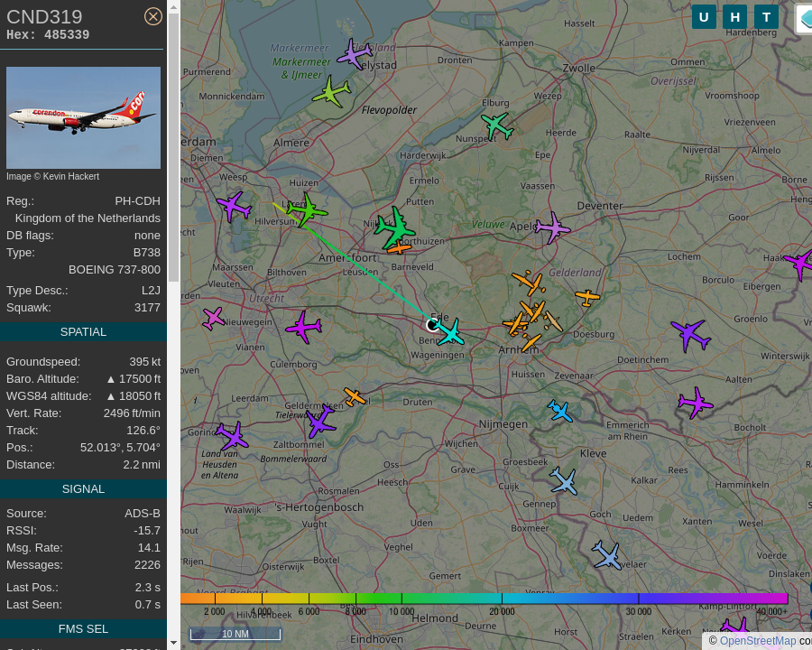This screenshot has width=812, height=650.
Task: Click the SPATIAL section header
Action: (83, 331)
